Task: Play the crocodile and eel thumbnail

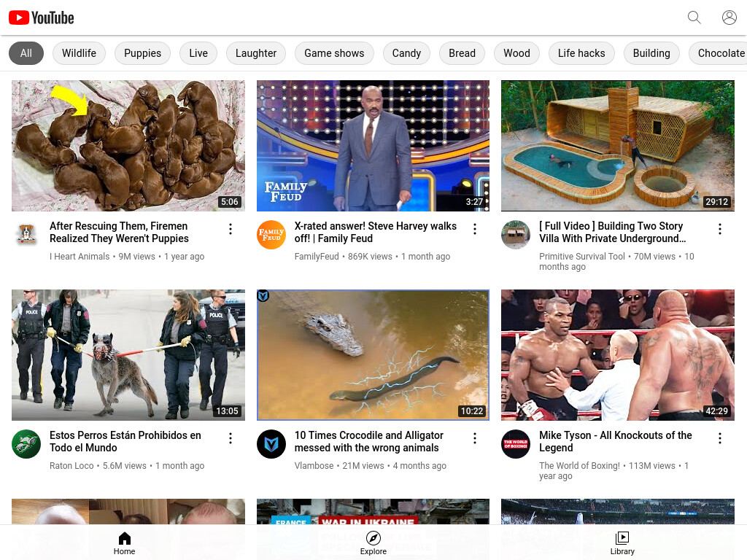Action: click(x=373, y=355)
